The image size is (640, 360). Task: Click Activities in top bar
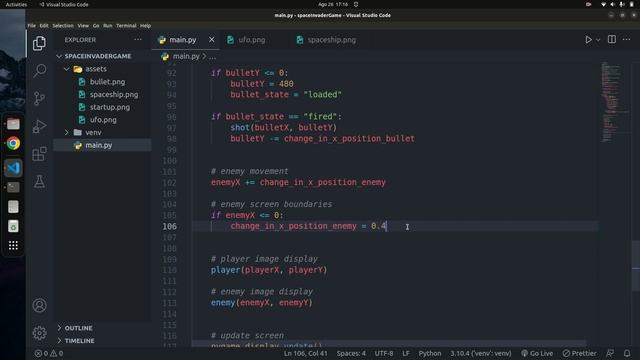coord(16,4)
